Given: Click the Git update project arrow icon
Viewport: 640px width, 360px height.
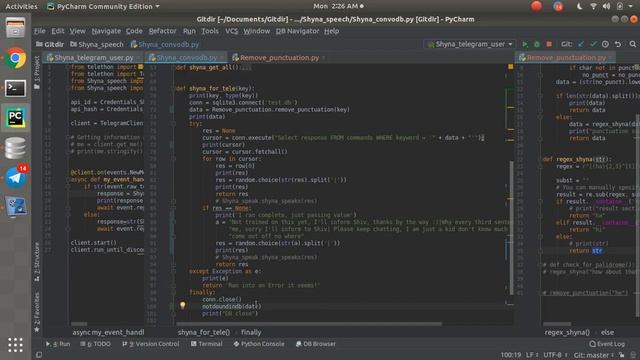Looking at the screenshot, I should click(581, 44).
